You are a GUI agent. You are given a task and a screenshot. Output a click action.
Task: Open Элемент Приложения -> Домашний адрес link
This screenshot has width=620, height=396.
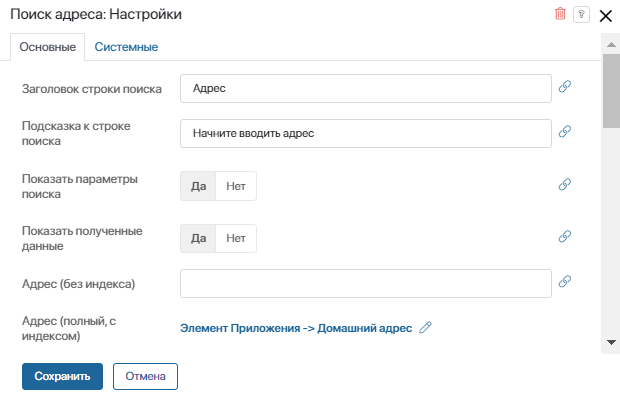pos(296,328)
